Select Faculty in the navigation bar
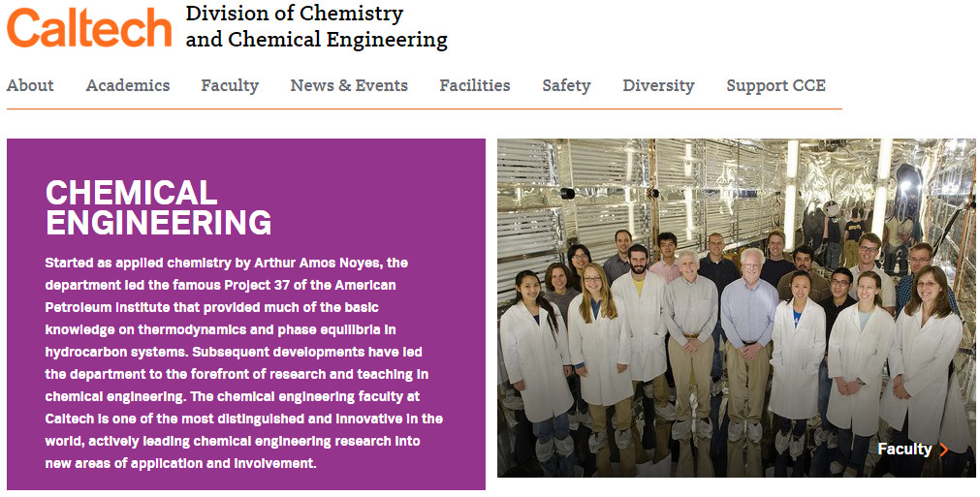The height and width of the screenshot is (497, 980). (x=230, y=85)
